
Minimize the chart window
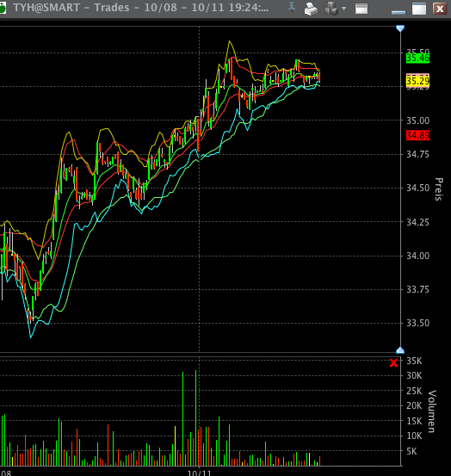click(398, 12)
